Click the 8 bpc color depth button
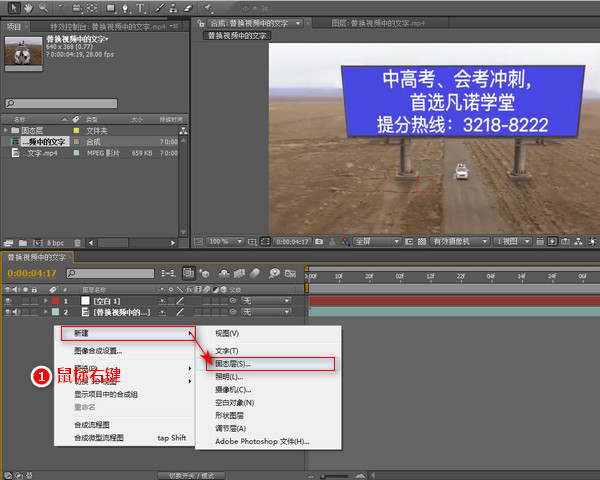 (55, 243)
